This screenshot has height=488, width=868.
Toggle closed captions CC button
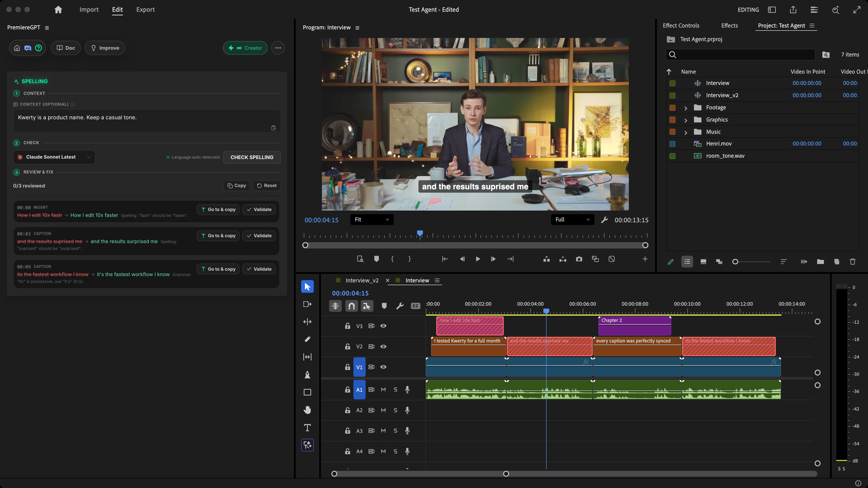point(415,306)
